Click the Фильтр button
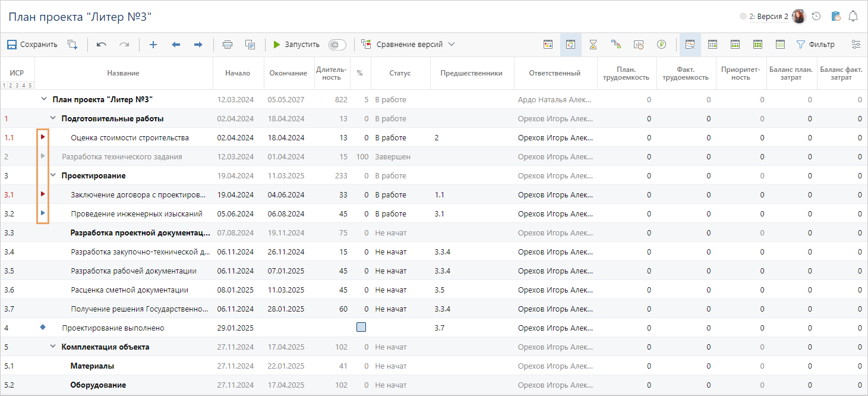 coord(815,45)
